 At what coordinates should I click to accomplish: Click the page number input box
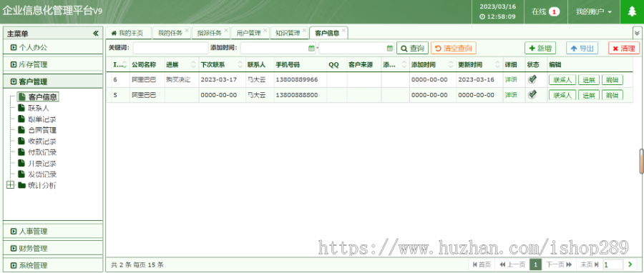point(613,264)
